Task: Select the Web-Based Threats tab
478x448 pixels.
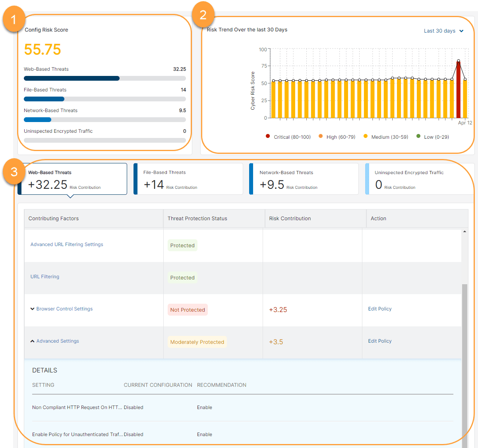Action: click(74, 179)
